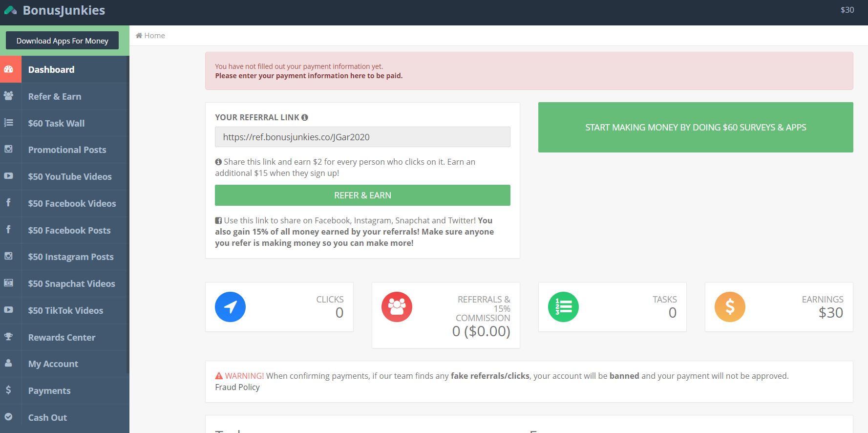Viewport: 868px width, 433px height.
Task: Open the Fraud Policy link
Action: [237, 387]
